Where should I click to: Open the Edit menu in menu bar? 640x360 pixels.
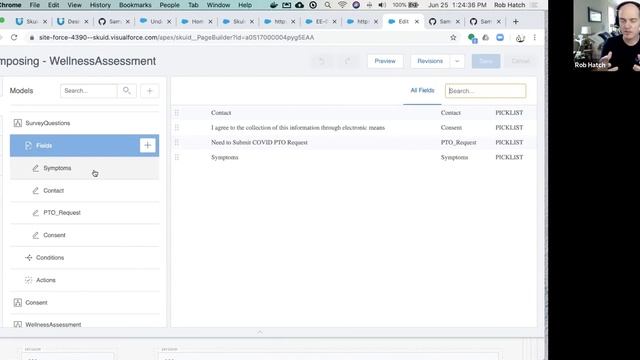pyautogui.click(x=53, y=5)
